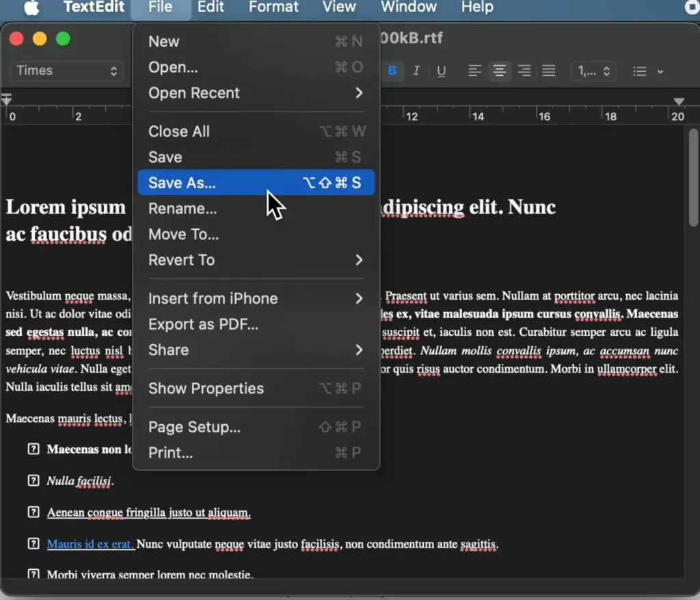700x600 pixels.
Task: Select Move To... menu item
Action: [x=256, y=235]
